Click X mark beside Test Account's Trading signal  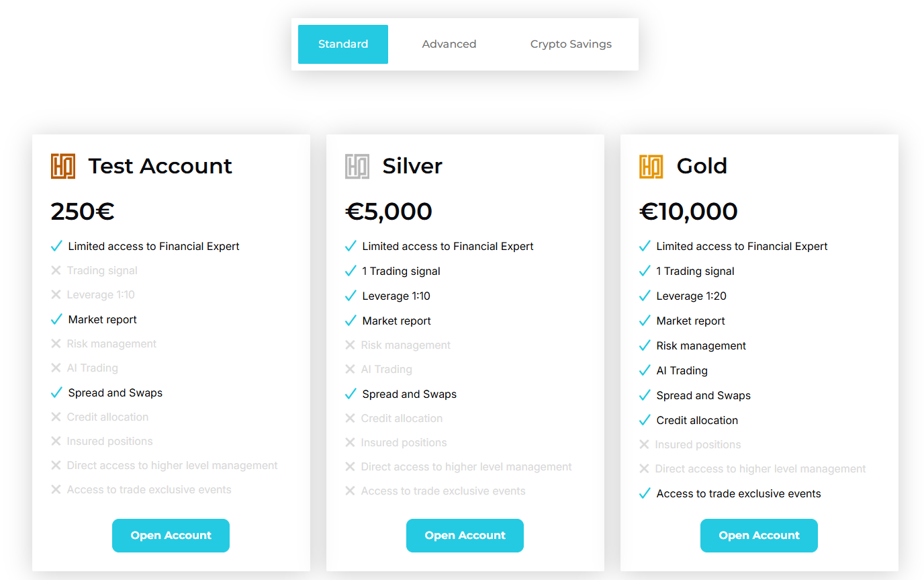(56, 270)
